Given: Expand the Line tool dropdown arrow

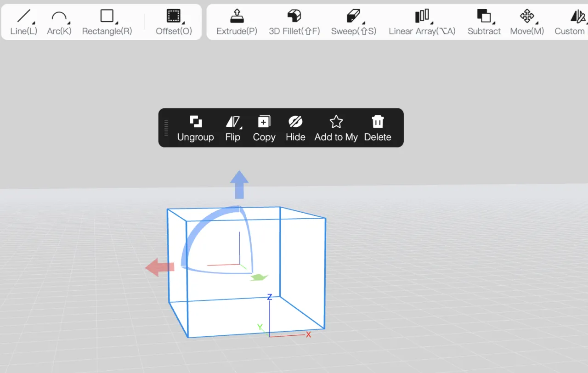Looking at the screenshot, I should [x=33, y=23].
